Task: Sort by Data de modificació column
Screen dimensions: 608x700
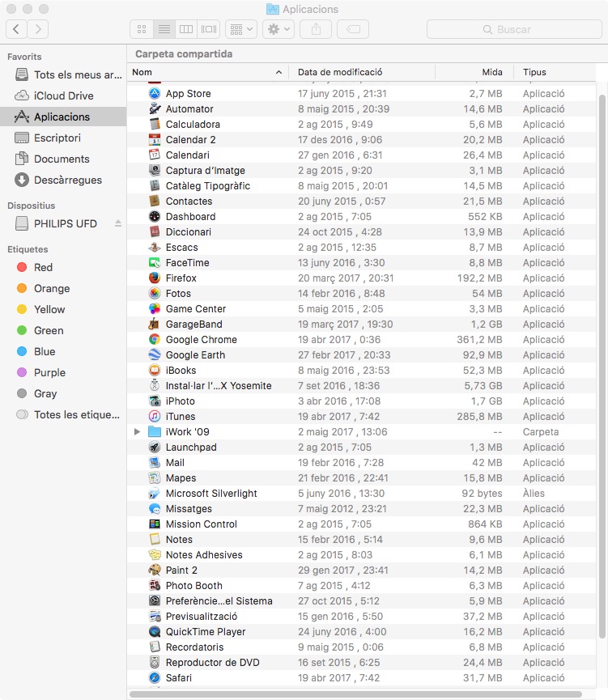Action: tap(362, 72)
